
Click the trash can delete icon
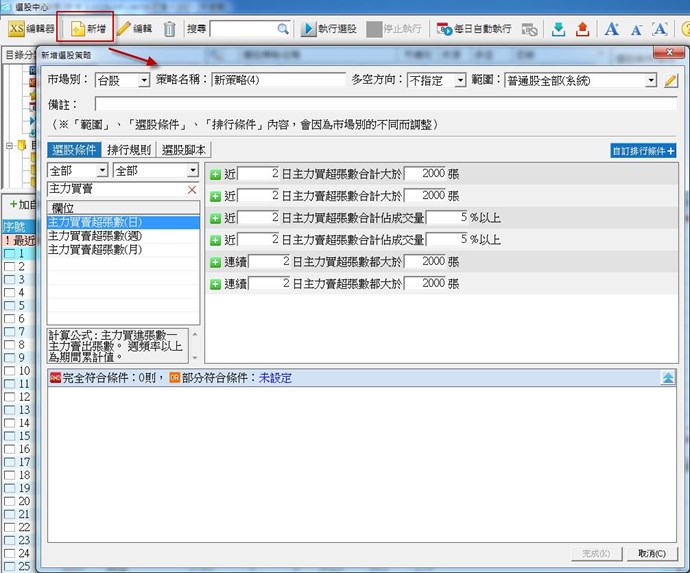[170, 29]
